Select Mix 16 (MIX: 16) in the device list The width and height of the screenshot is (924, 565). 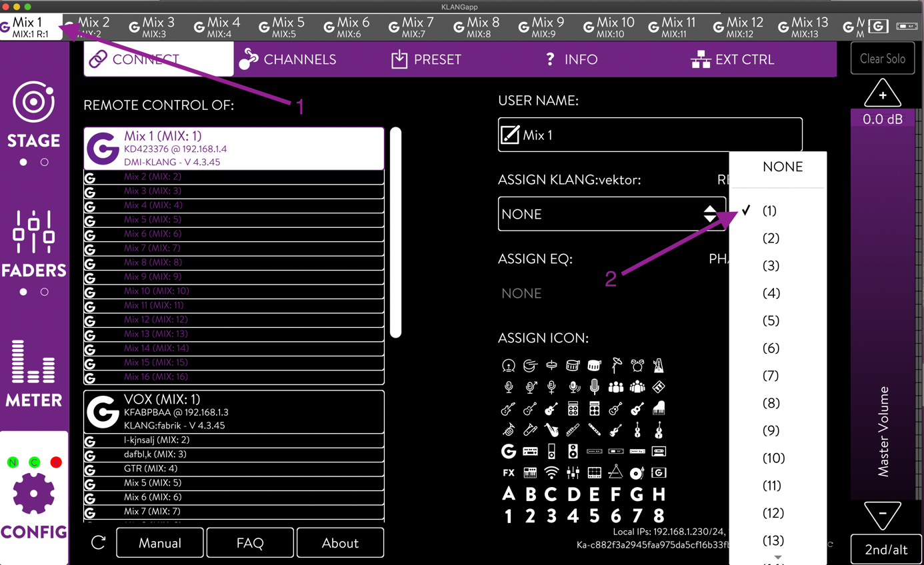234,377
